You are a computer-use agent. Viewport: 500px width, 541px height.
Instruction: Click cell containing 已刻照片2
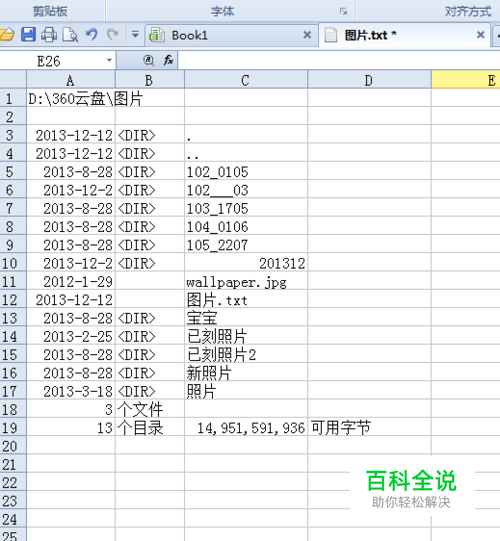[246, 355]
